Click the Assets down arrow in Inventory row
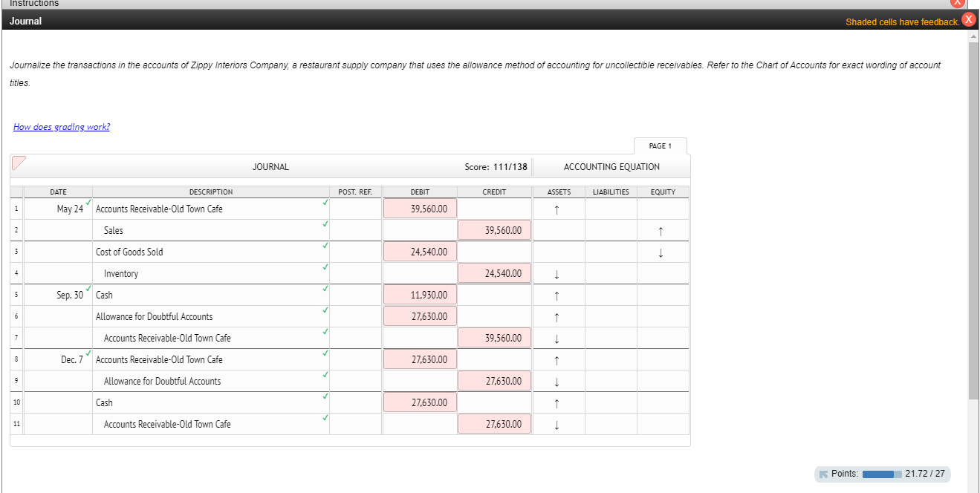 556,274
